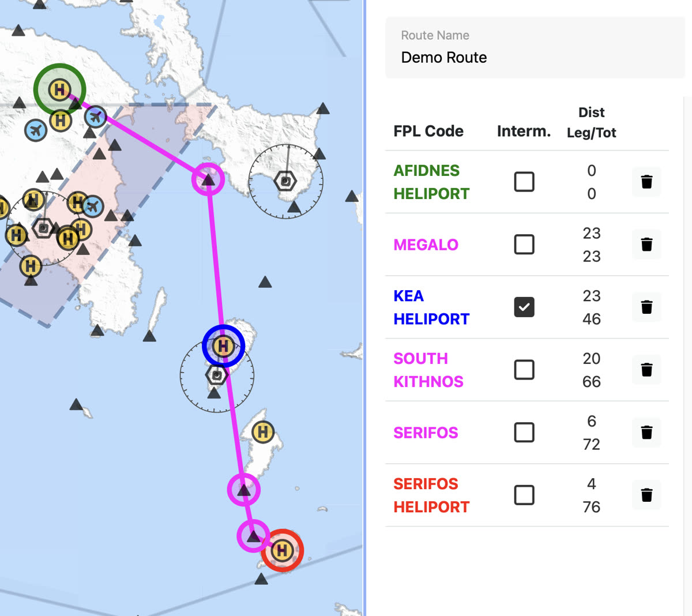The image size is (692, 616).
Task: Select the green-circled Afidnes heliport marker
Action: point(59,90)
